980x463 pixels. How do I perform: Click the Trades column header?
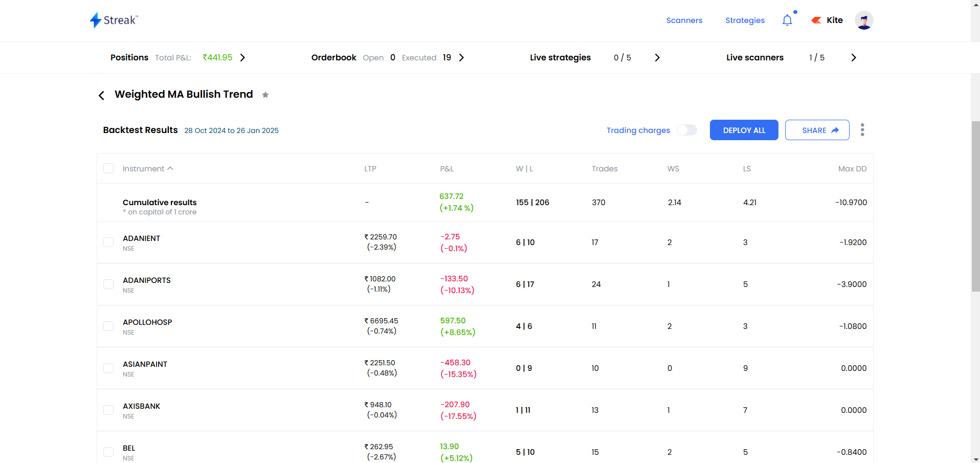pyautogui.click(x=605, y=169)
